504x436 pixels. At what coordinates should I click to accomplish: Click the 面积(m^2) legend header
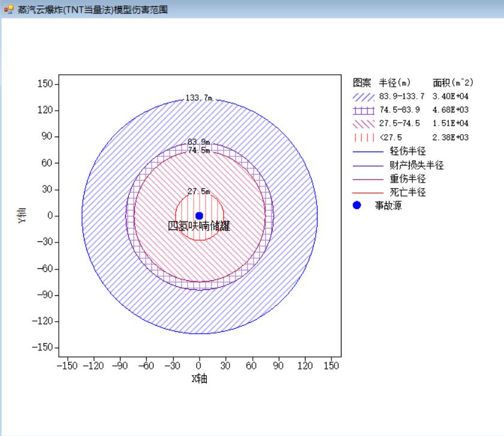tap(453, 83)
